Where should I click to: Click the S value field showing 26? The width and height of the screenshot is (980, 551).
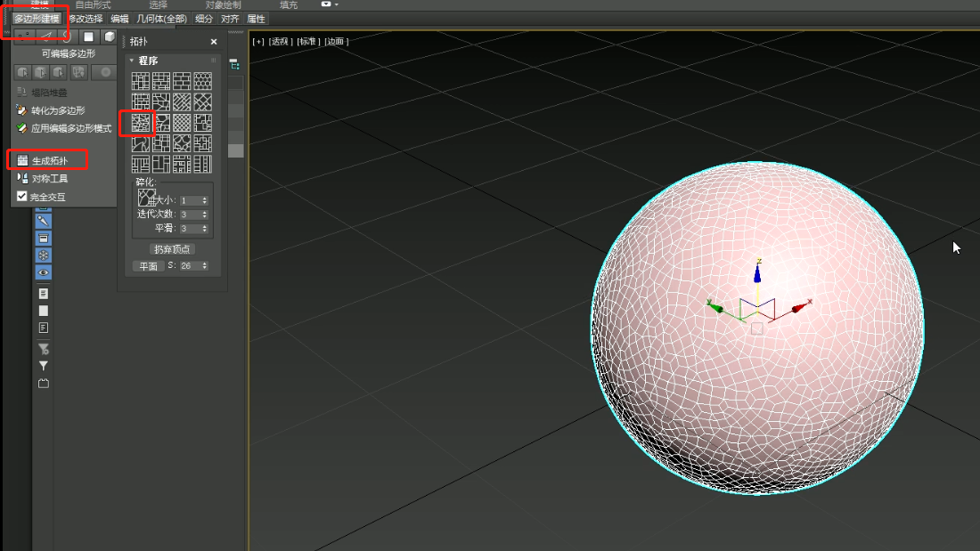[x=190, y=266]
